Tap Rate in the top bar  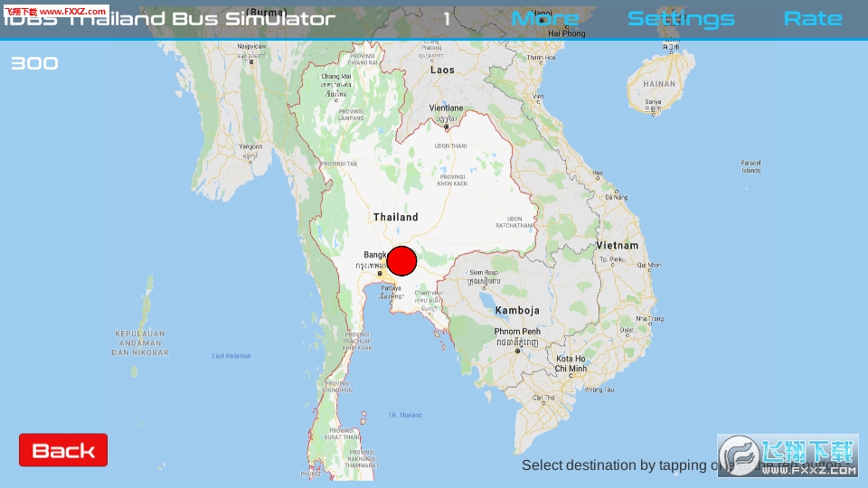(812, 19)
